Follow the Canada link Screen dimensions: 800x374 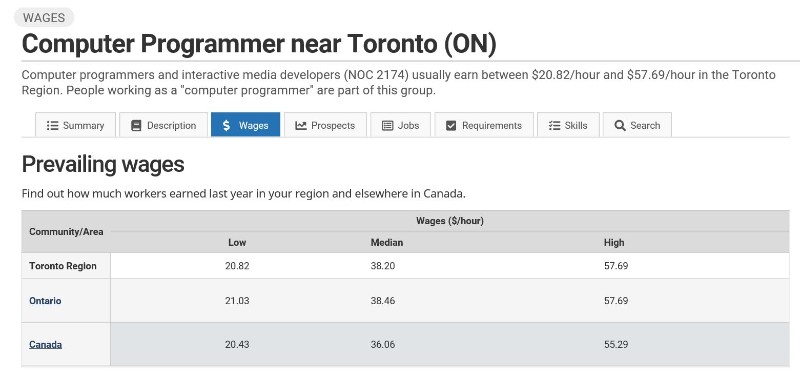pyautogui.click(x=45, y=344)
